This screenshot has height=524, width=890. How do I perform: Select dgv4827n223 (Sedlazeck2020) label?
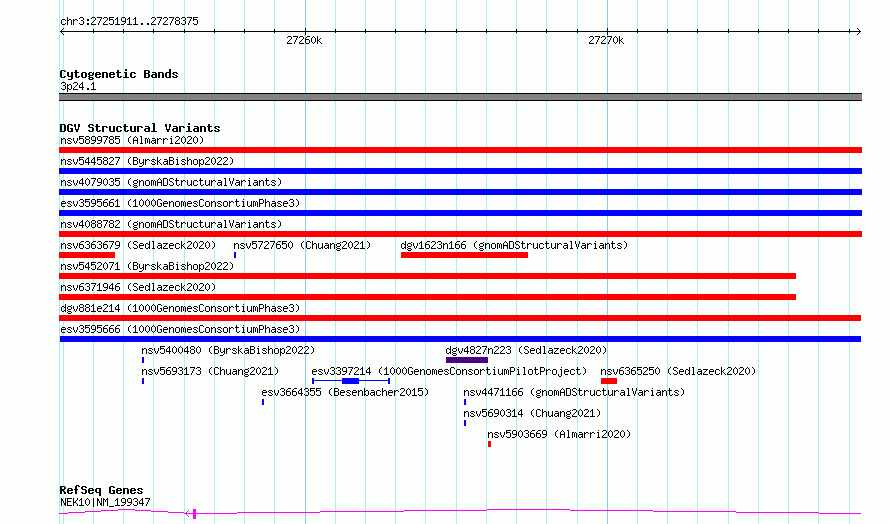tap(526, 350)
